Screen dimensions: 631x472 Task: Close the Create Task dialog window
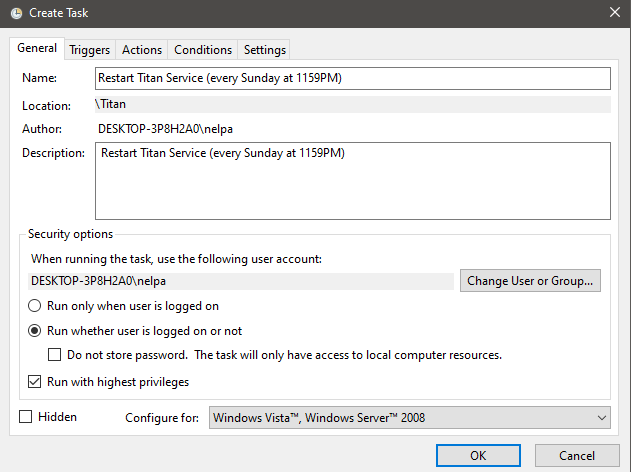613,11
